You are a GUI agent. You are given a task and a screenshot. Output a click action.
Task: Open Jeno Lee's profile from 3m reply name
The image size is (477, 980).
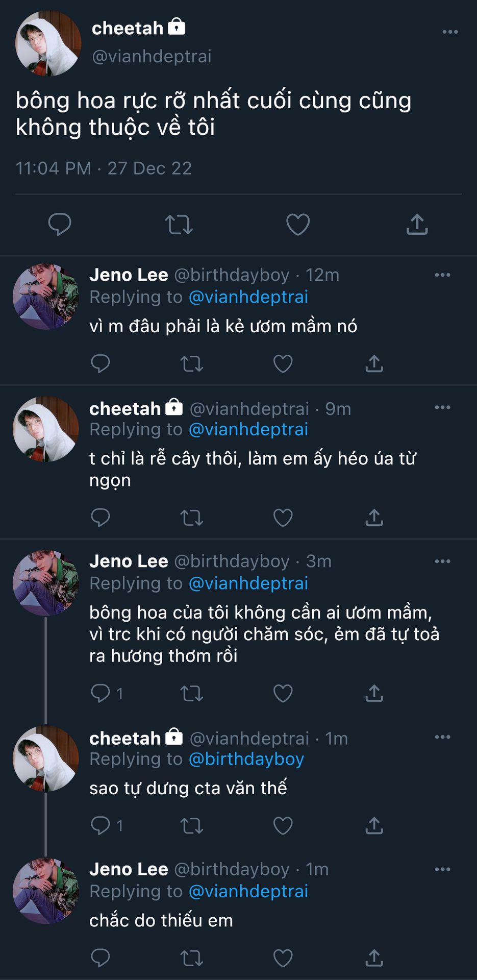[129, 561]
